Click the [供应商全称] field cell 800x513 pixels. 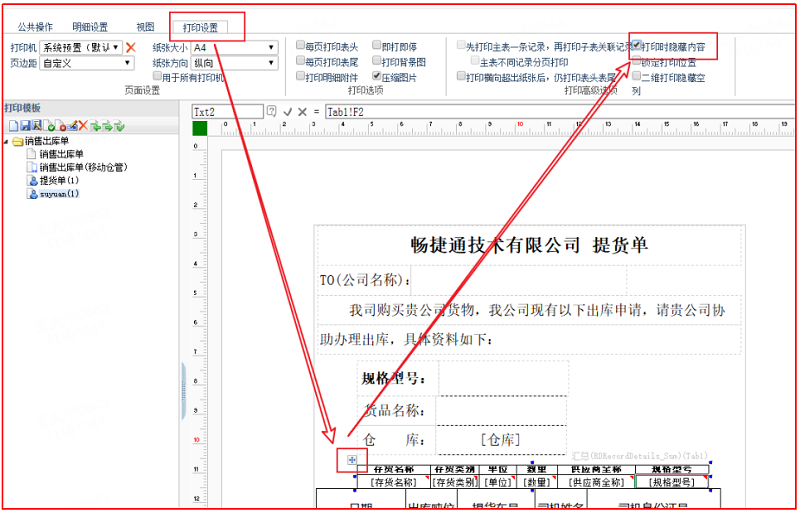pos(596,481)
